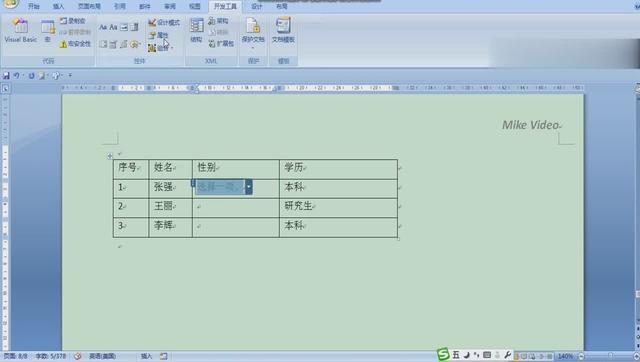
Task: Open the Mailings (邮件) tab
Action: coord(145,7)
